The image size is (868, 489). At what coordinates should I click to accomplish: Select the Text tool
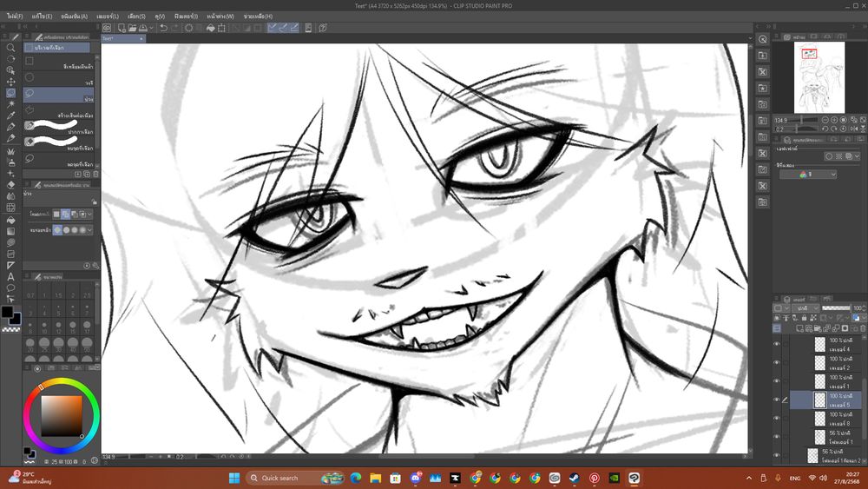[10, 276]
